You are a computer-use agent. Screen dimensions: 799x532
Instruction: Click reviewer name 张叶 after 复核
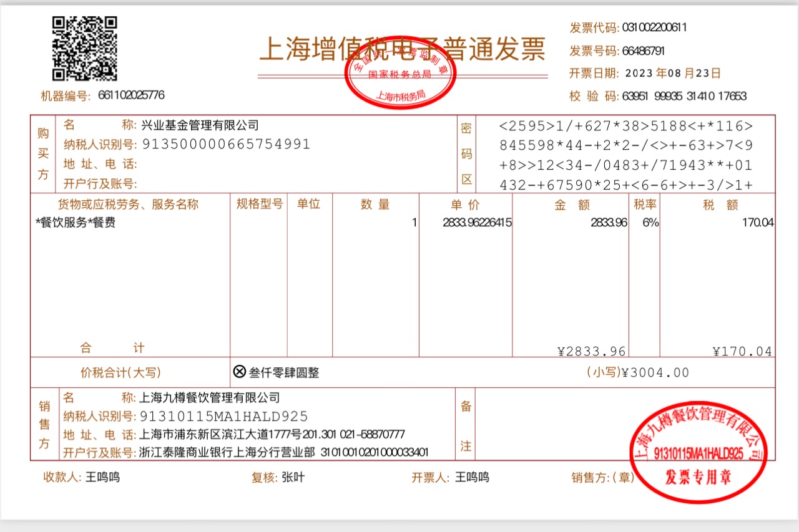(293, 478)
